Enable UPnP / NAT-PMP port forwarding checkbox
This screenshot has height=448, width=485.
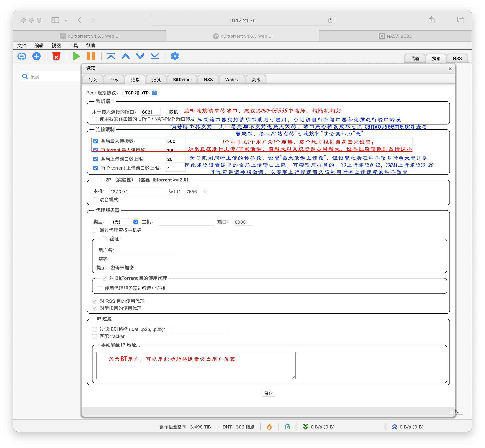click(95, 119)
